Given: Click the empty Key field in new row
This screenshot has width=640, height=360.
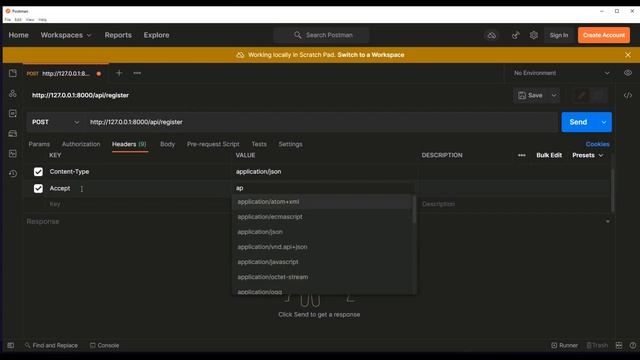Looking at the screenshot, I should click(139, 204).
